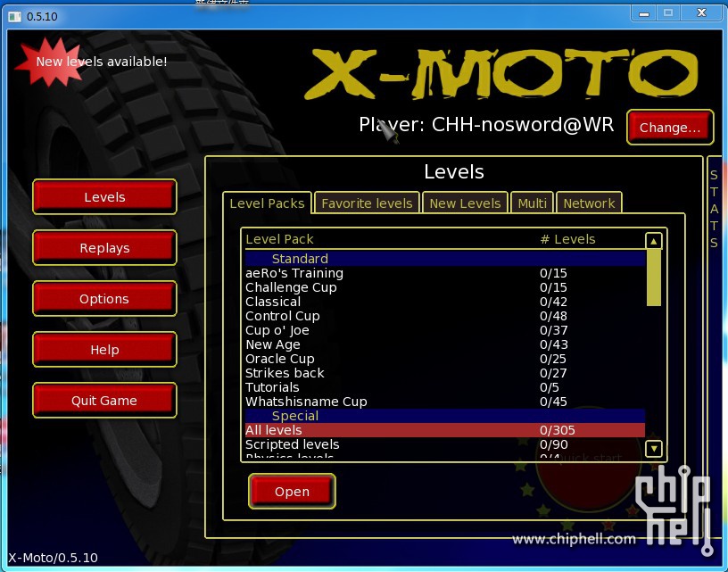Click the Standard category header
The image size is (728, 572).
click(445, 259)
